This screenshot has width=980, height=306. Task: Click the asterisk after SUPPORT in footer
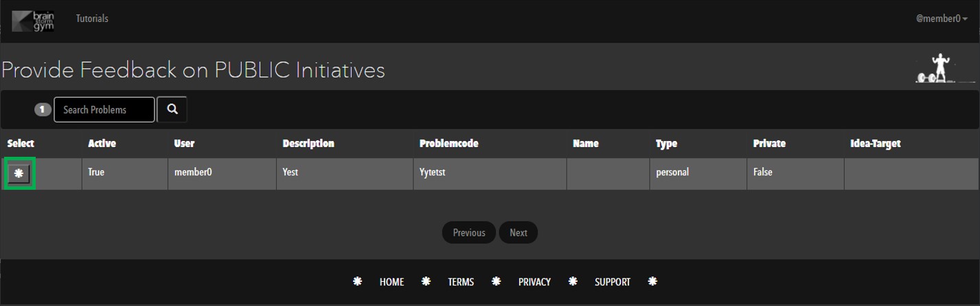(652, 282)
